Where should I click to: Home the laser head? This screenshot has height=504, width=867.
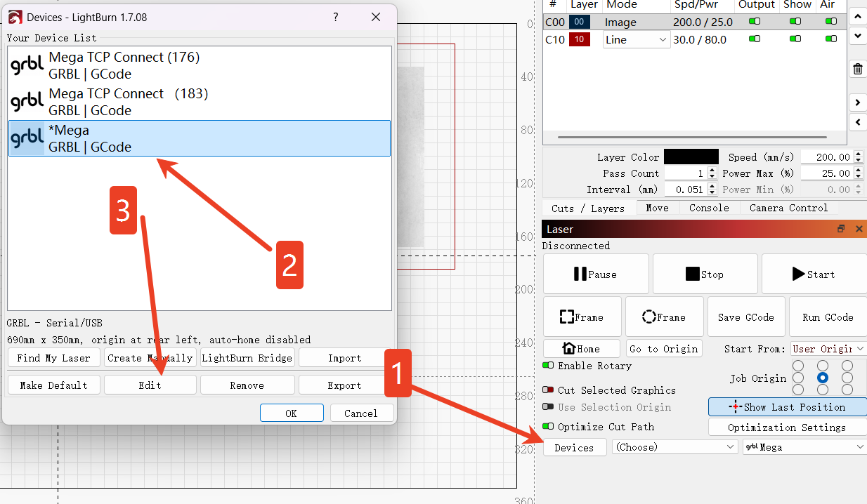tap(581, 349)
